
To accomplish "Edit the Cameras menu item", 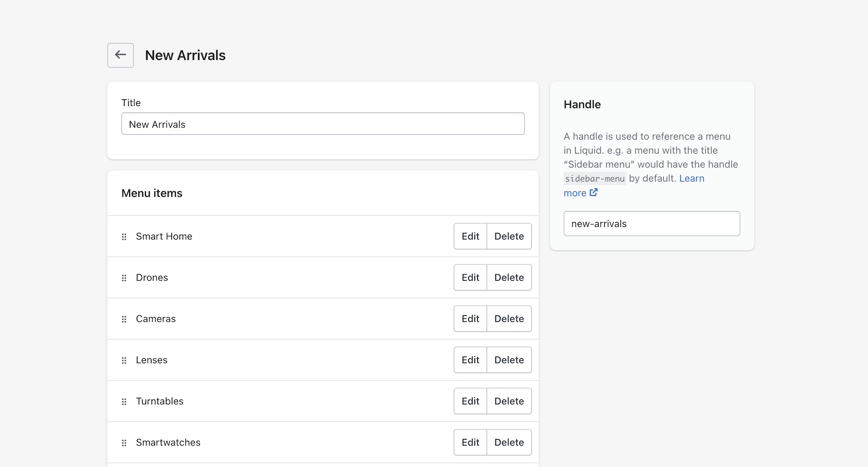I will 470,319.
